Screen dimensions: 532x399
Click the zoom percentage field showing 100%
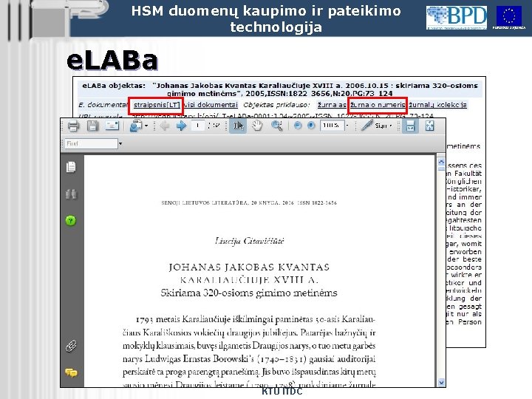click(x=332, y=126)
